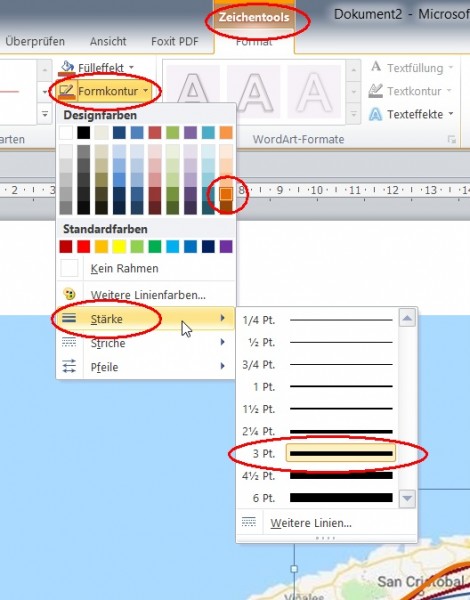Pick the light blue standard color swatch

(x=173, y=246)
